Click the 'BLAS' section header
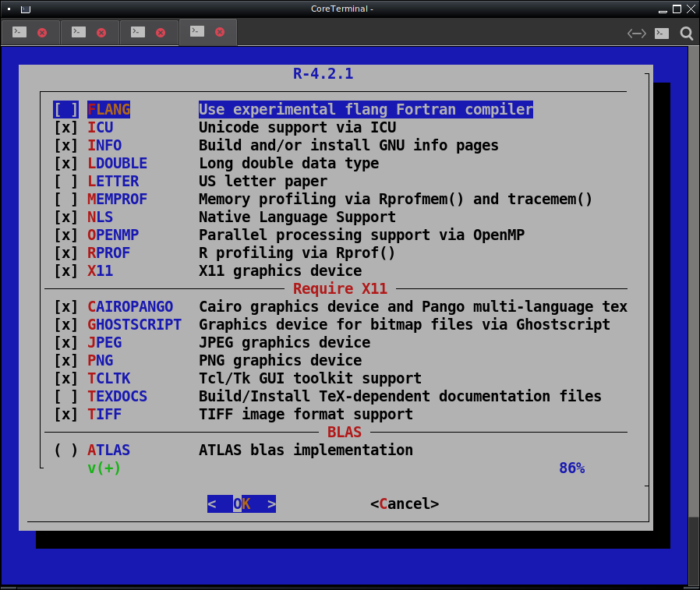This screenshot has width=700, height=590. 345,432
